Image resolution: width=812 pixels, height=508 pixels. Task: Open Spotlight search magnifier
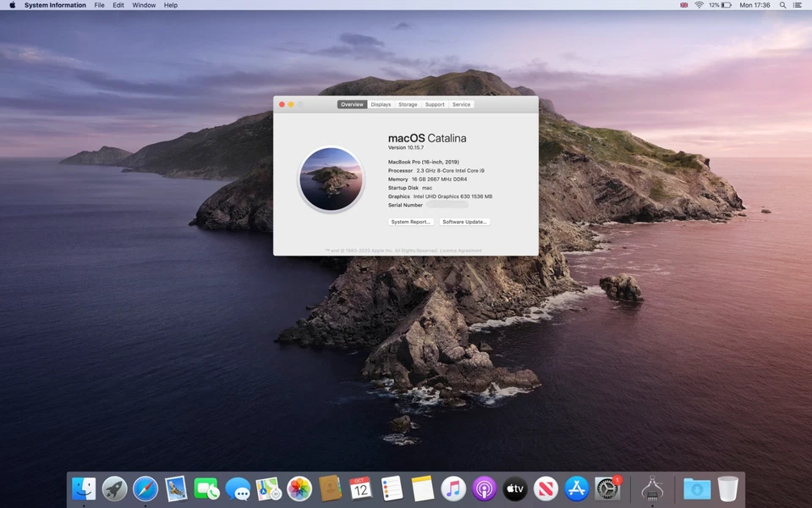coord(782,5)
